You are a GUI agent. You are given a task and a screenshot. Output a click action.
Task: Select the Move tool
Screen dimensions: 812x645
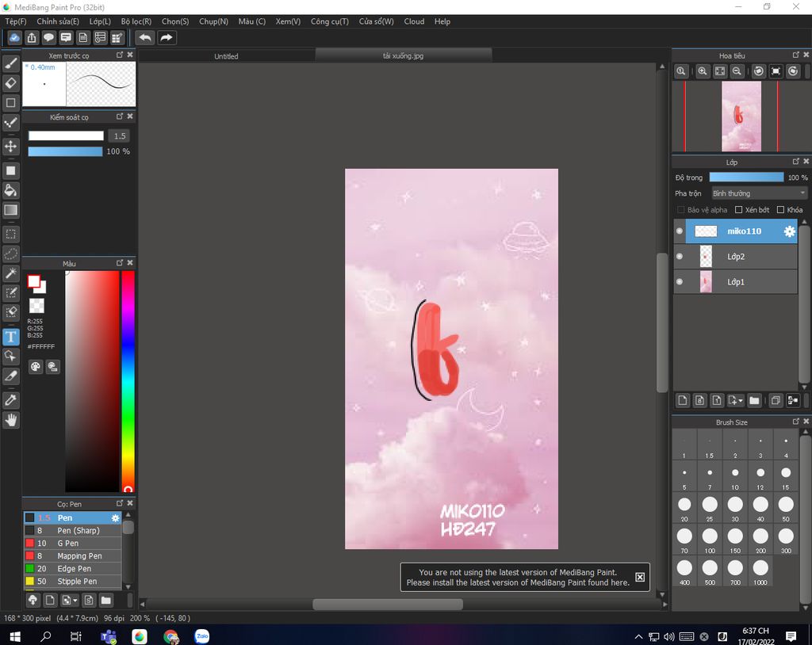[x=11, y=147]
